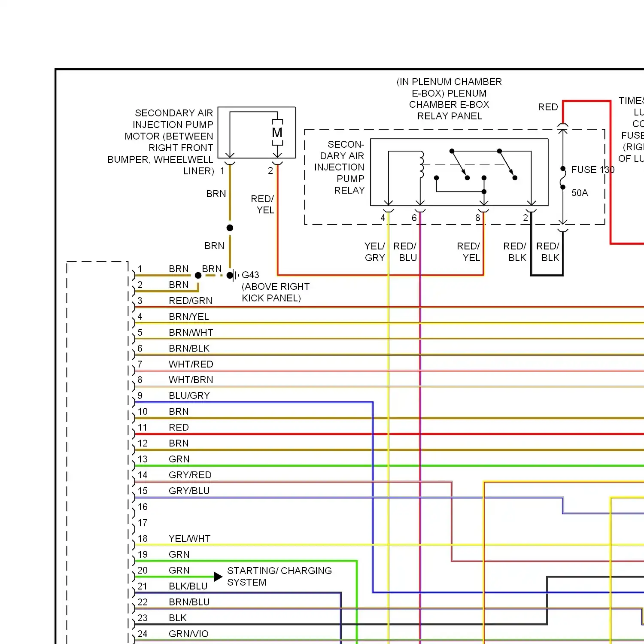644x644 pixels.
Task: Select connector pin 9 BLU/GRY label
Action: [x=189, y=395]
